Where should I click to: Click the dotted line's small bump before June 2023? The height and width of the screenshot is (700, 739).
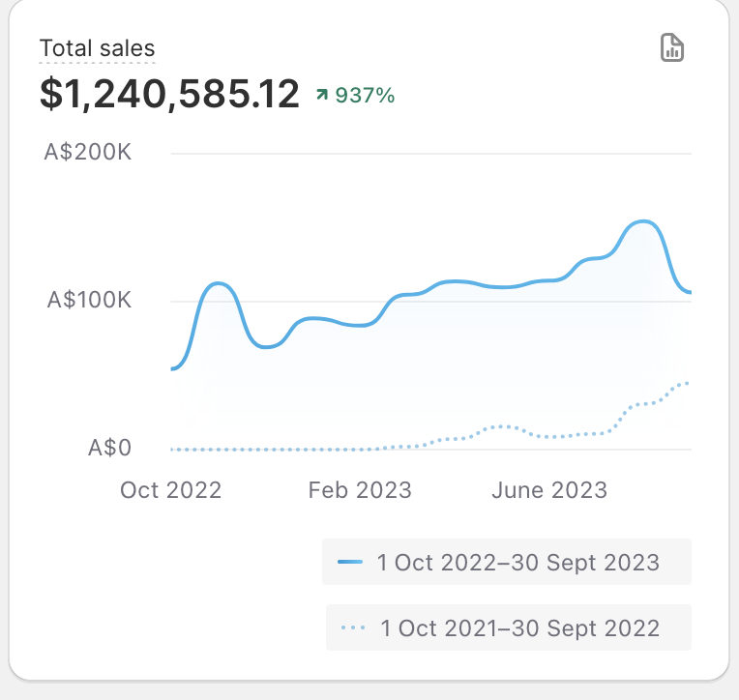point(502,425)
